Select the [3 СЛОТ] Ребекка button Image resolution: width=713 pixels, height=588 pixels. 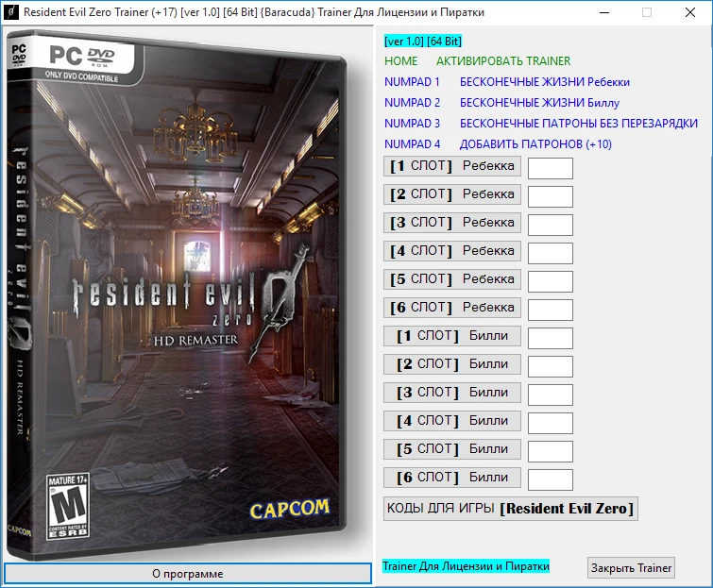point(452,223)
